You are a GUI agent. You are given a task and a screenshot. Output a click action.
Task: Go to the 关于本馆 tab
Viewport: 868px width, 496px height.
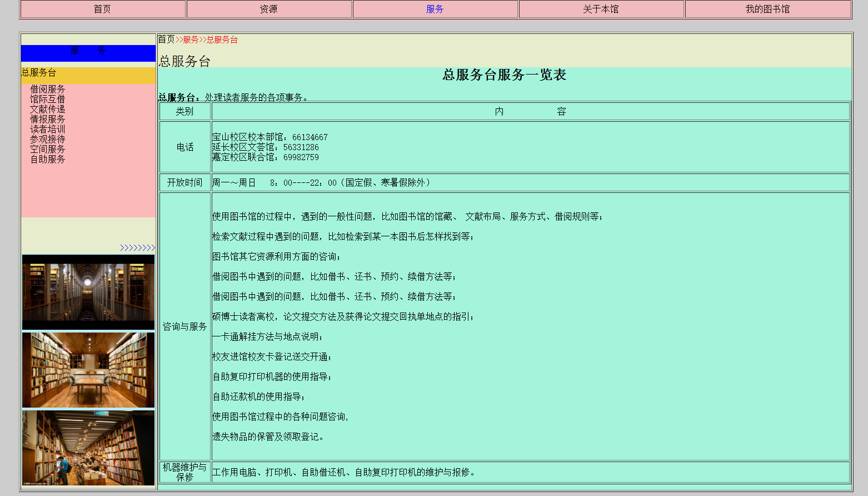pos(601,9)
